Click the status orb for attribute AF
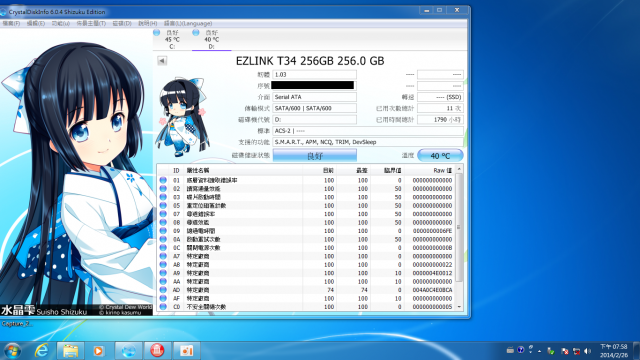640x360 pixels. tap(163, 298)
